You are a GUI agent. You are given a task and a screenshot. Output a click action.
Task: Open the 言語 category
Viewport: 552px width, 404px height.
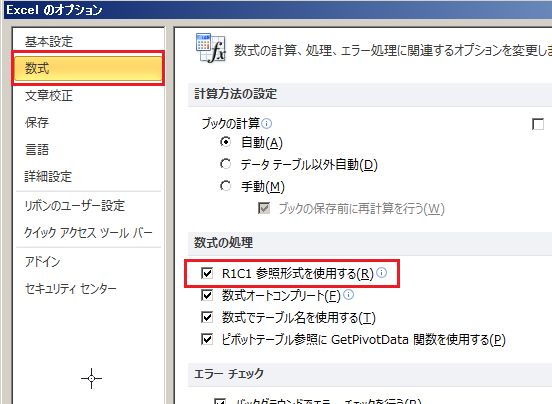coord(37,149)
